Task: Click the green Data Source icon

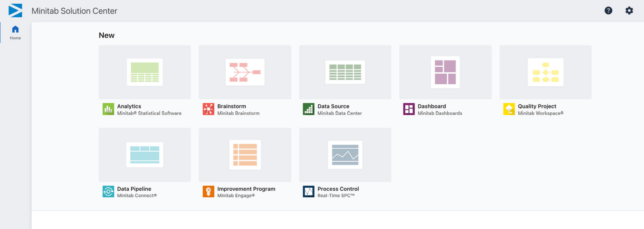Action: (x=309, y=109)
